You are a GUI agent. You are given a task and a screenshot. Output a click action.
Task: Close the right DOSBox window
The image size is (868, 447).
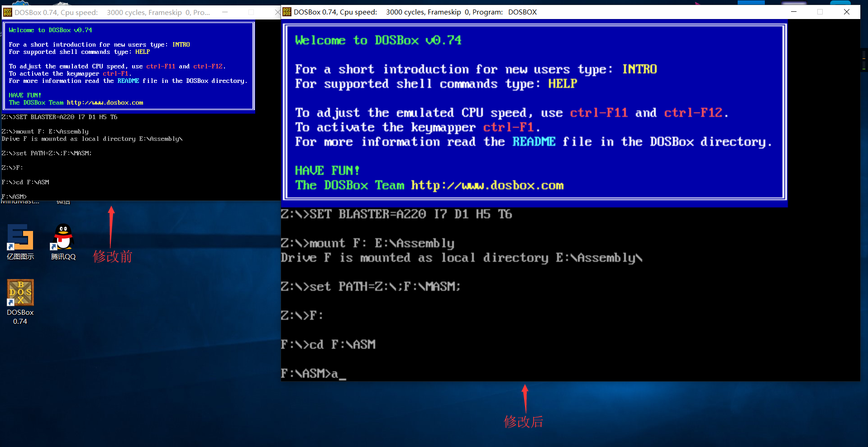pos(847,12)
